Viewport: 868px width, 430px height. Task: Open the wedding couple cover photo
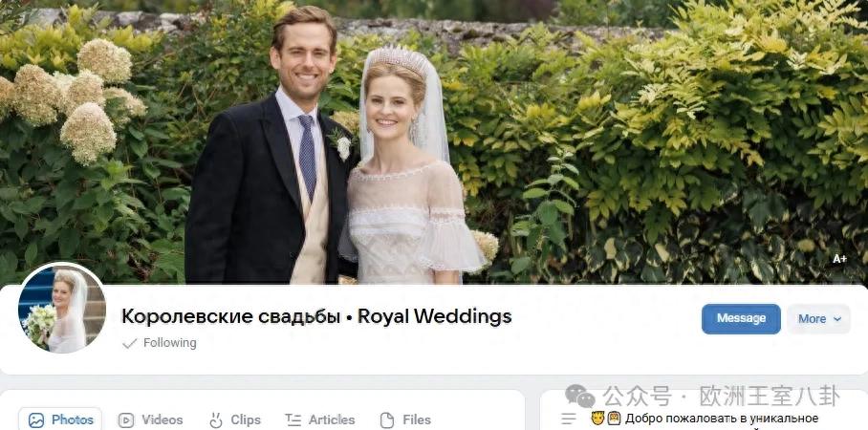click(x=434, y=141)
